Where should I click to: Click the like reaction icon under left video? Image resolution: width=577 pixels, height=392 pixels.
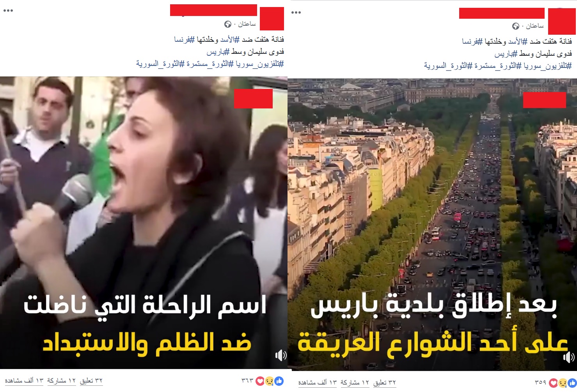279,381
